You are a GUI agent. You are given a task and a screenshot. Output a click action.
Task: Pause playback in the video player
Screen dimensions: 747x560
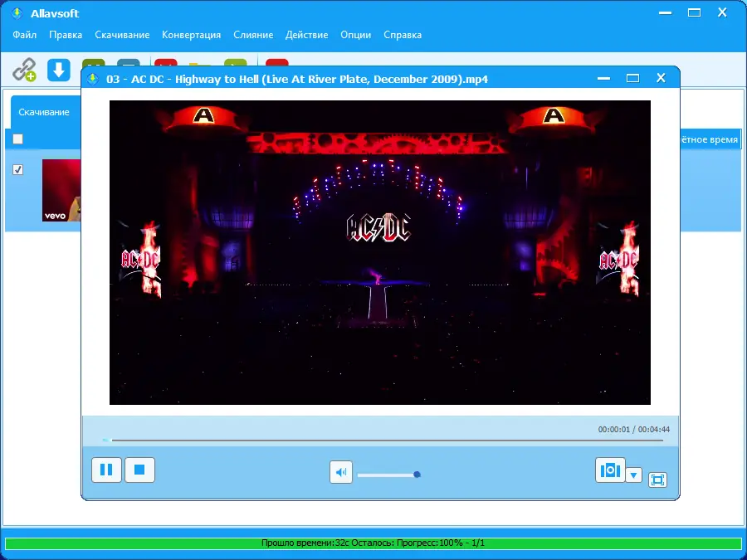(x=106, y=470)
